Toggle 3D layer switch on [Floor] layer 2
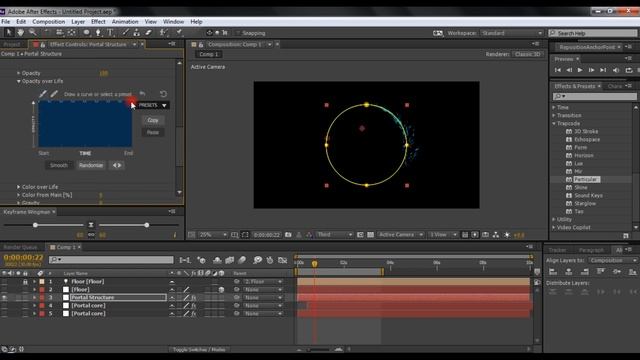 coord(221,289)
